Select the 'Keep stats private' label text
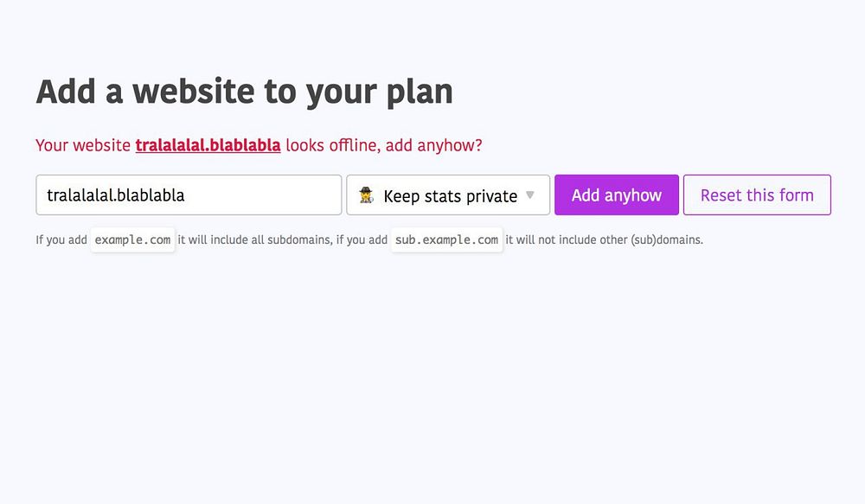The height and width of the screenshot is (504, 865). pos(450,196)
